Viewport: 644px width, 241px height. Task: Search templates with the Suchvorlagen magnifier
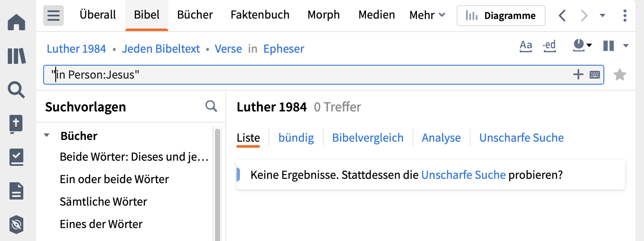pyautogui.click(x=211, y=106)
